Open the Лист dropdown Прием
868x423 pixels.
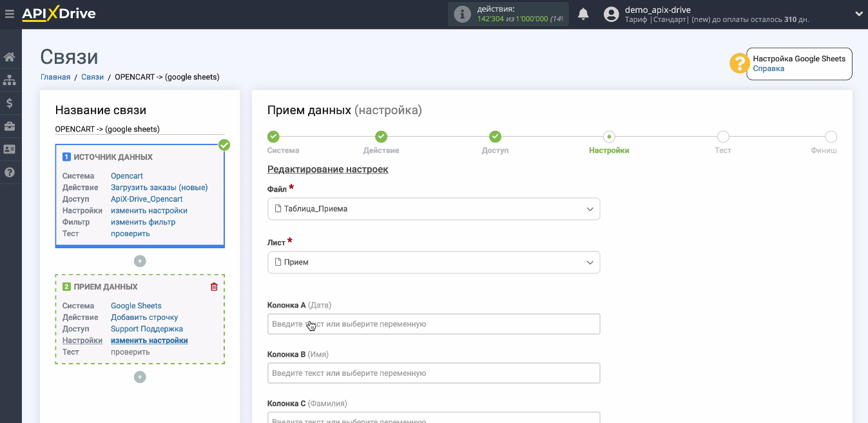[x=434, y=262]
